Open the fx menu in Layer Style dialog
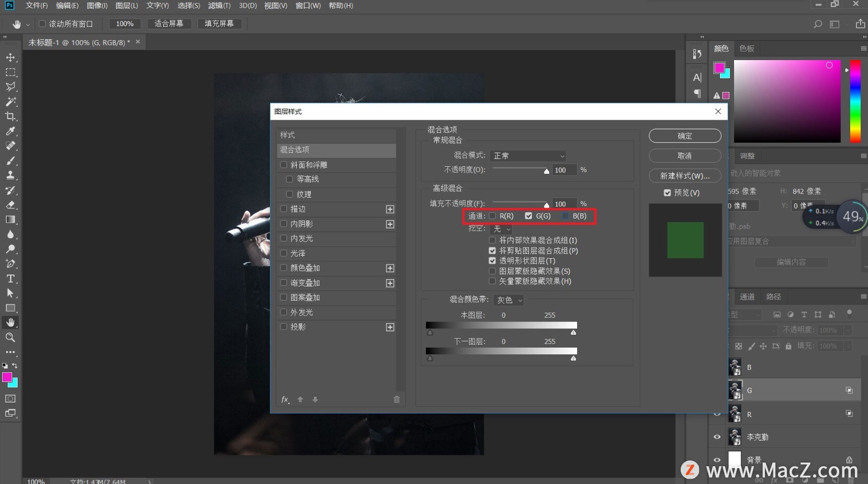Image resolution: width=868 pixels, height=484 pixels. [x=285, y=399]
